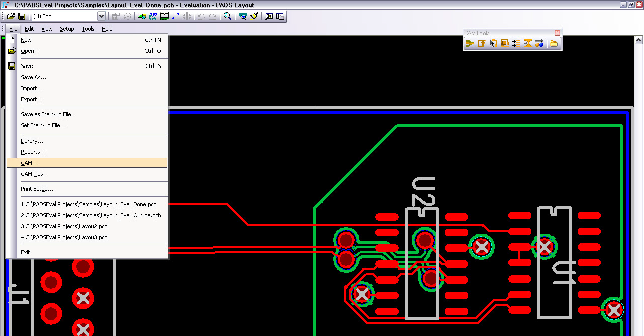Choose New from the File menu
This screenshot has height=336, width=644.
coord(87,40)
